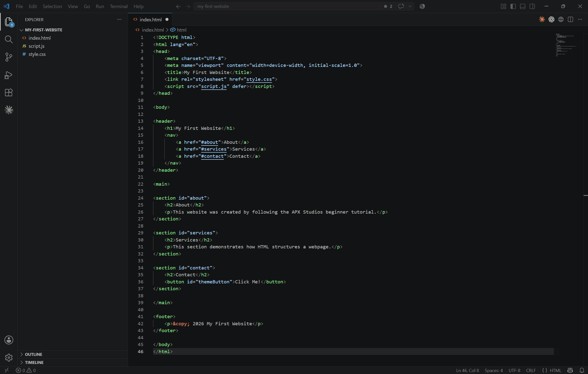The height and width of the screenshot is (374, 588).
Task: Click the ChatGPT icon in editor toolbar
Action: (551, 19)
